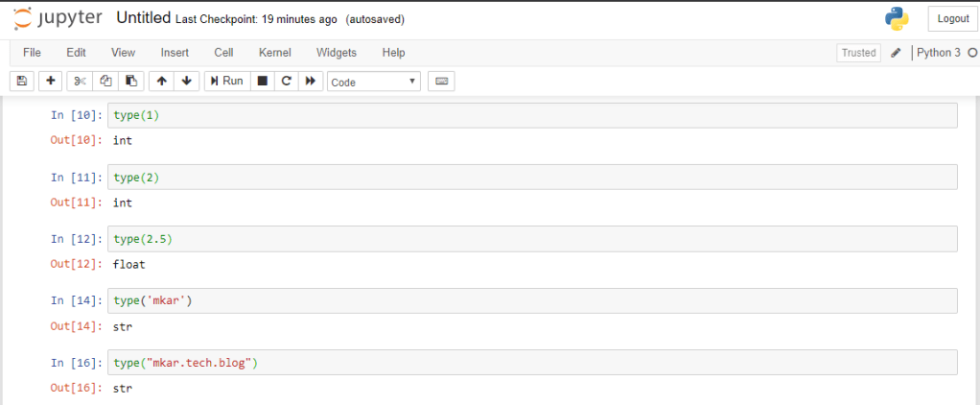
Task: Expand the Code cell type dropdown
Action: tap(374, 82)
